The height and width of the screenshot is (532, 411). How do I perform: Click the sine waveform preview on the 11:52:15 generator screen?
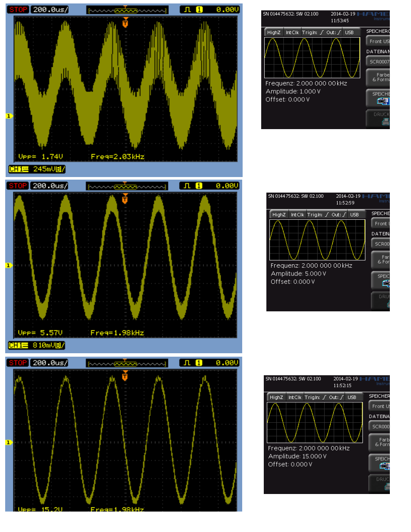(x=315, y=422)
